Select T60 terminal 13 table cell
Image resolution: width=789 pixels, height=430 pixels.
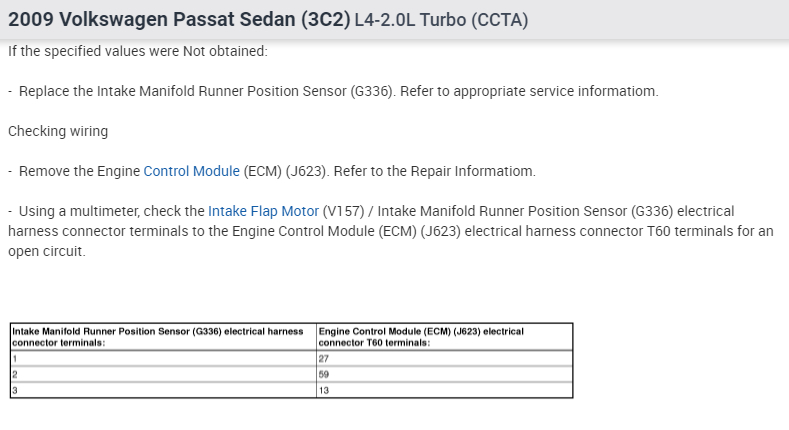(x=443, y=390)
